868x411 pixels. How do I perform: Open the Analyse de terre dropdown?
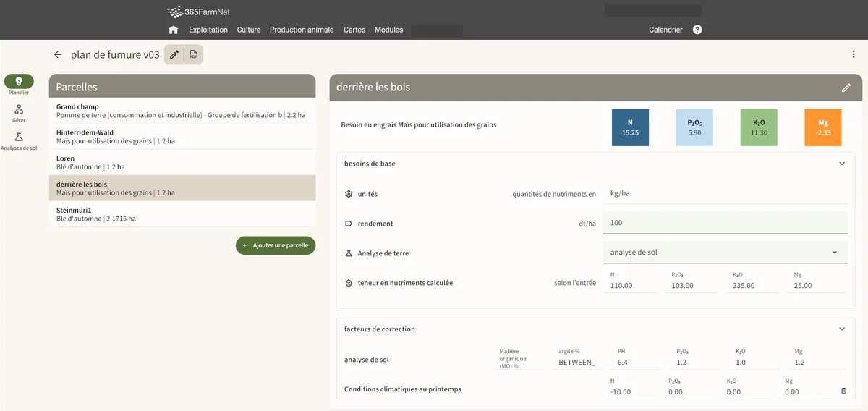(x=724, y=253)
